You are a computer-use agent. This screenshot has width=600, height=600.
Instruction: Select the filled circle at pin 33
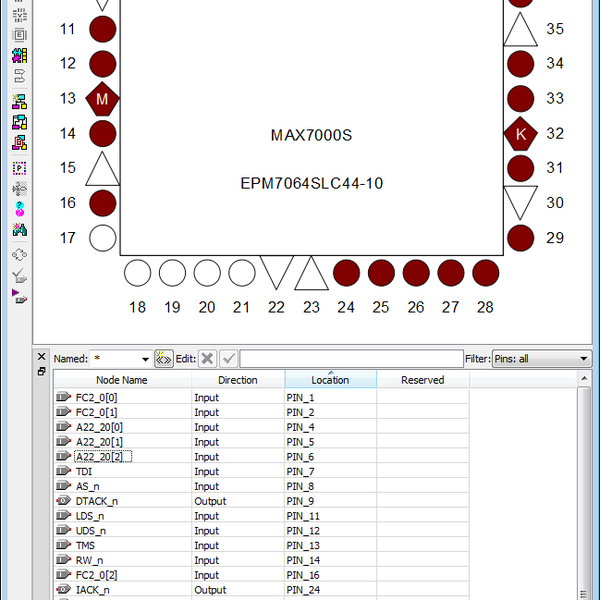click(x=520, y=99)
